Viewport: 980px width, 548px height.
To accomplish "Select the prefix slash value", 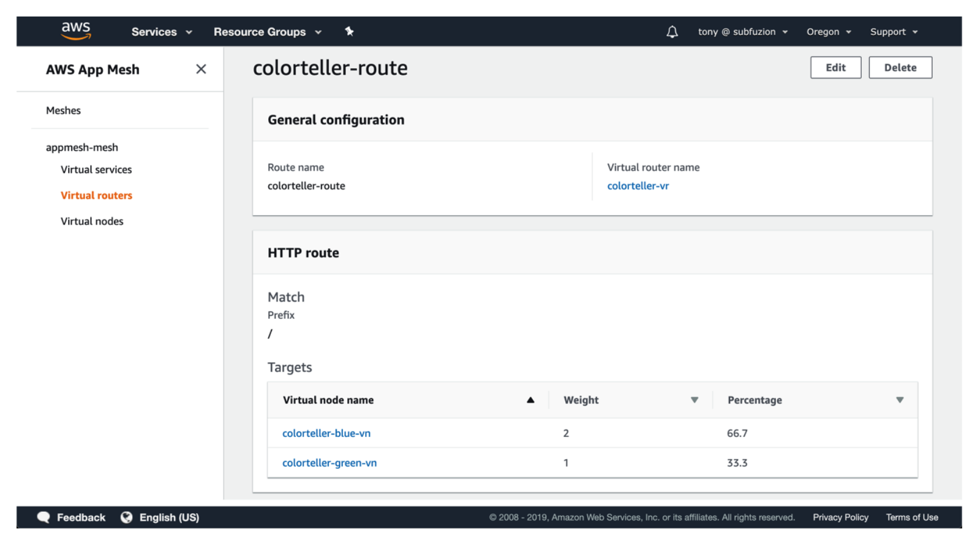I will (270, 334).
